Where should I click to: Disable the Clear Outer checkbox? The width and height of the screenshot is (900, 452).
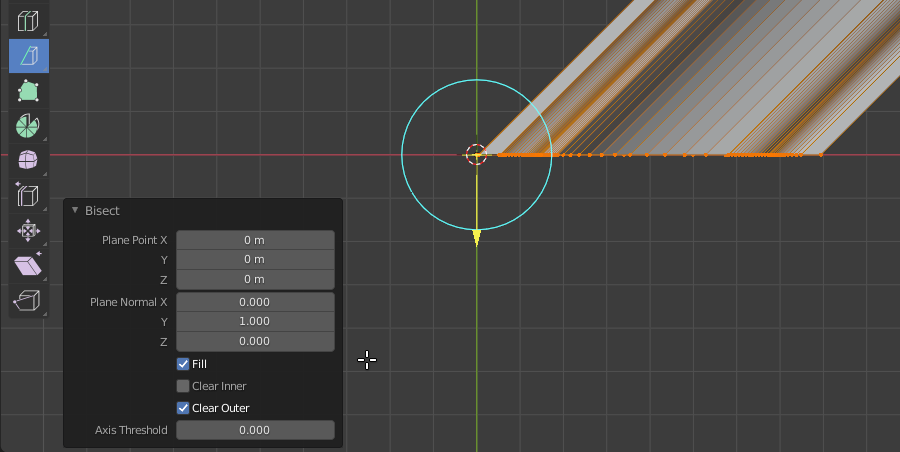[183, 408]
